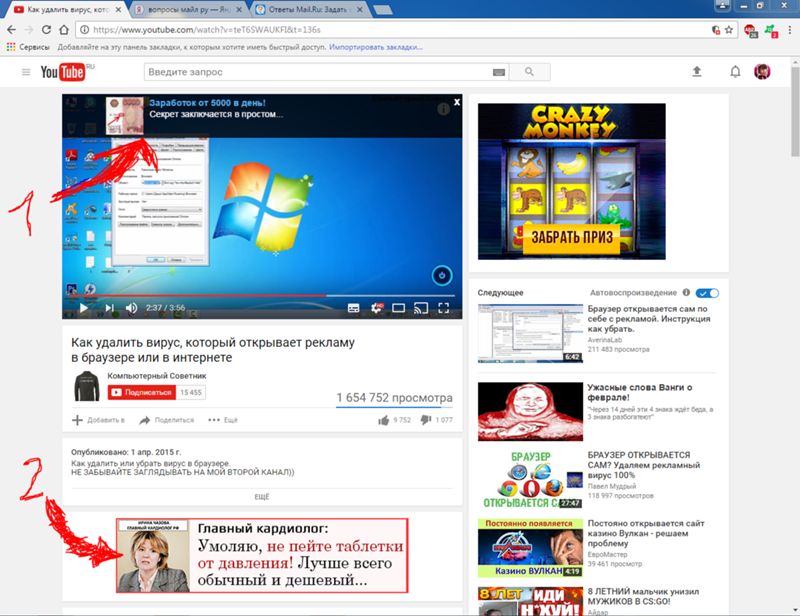This screenshot has width=800, height=616.
Task: Click the channel avatar thumbnail
Action: (87, 386)
